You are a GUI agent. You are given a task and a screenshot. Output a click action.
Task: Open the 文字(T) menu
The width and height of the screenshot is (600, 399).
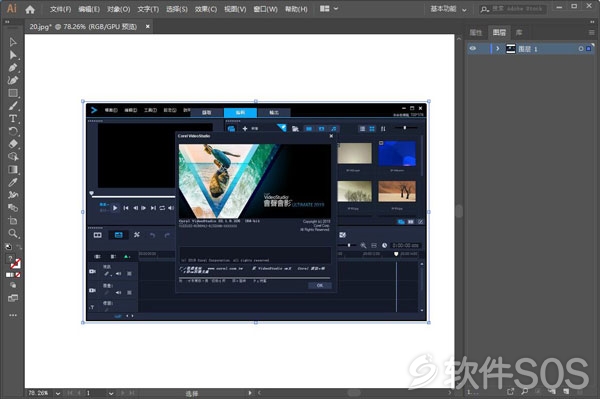[x=148, y=9]
